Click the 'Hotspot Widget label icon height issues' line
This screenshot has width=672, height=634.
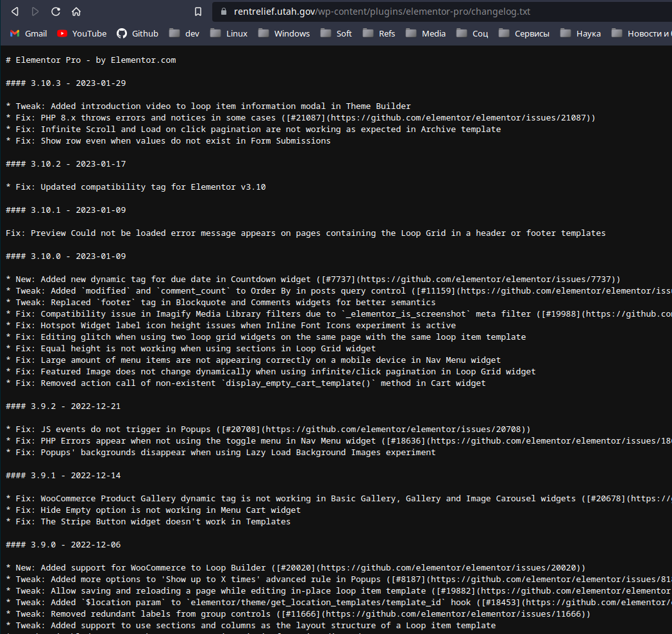(x=231, y=326)
